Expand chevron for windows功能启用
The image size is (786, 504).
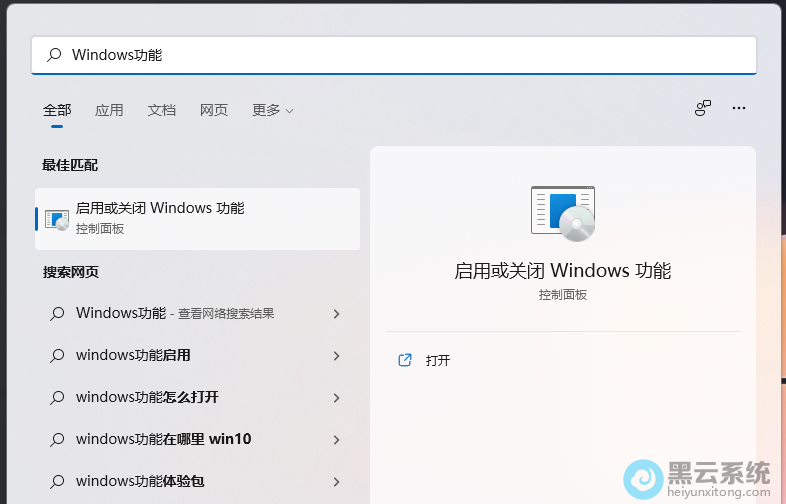click(337, 356)
